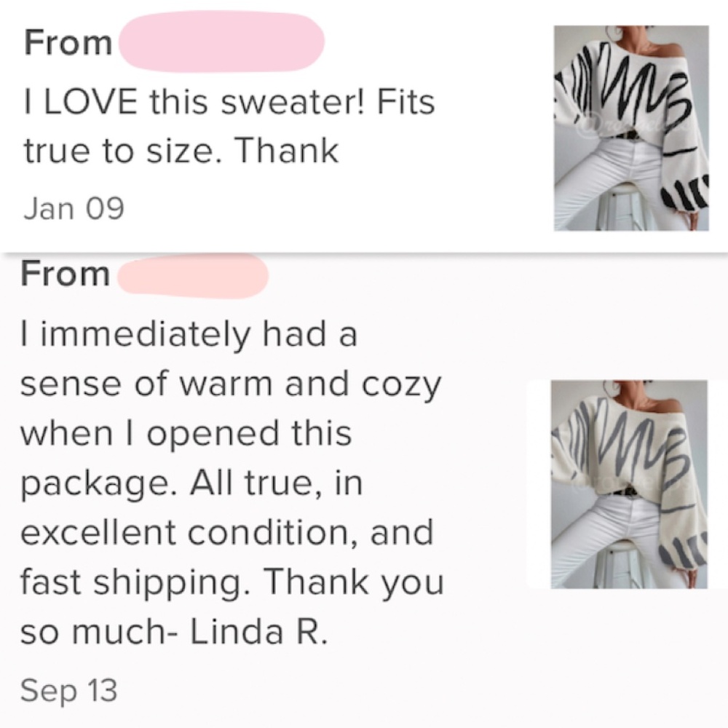The height and width of the screenshot is (728, 728).
Task: Click the second review's "From" label
Action: coord(66,274)
